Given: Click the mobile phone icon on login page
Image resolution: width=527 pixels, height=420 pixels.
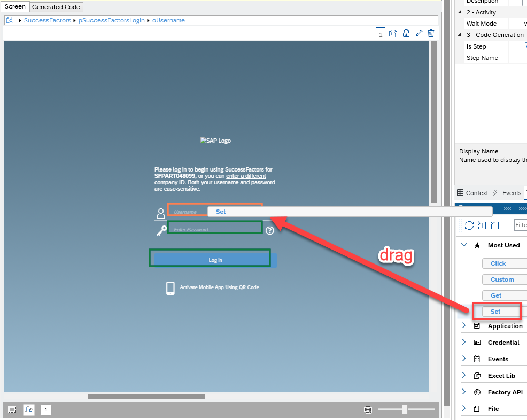Looking at the screenshot, I should pyautogui.click(x=170, y=288).
